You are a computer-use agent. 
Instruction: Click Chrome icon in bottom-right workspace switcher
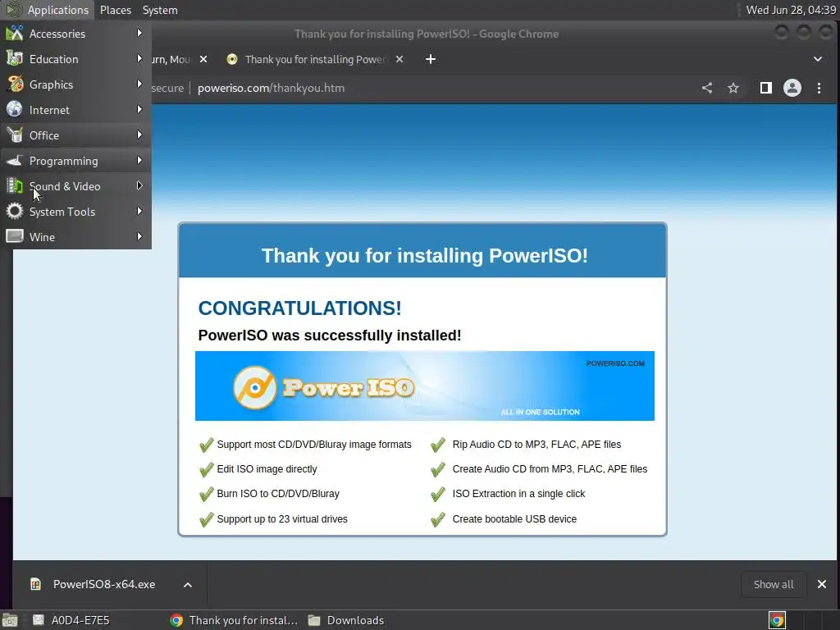coord(777,620)
